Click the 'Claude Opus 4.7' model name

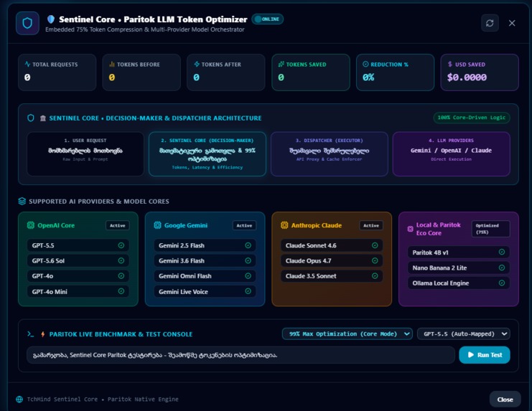pos(309,260)
